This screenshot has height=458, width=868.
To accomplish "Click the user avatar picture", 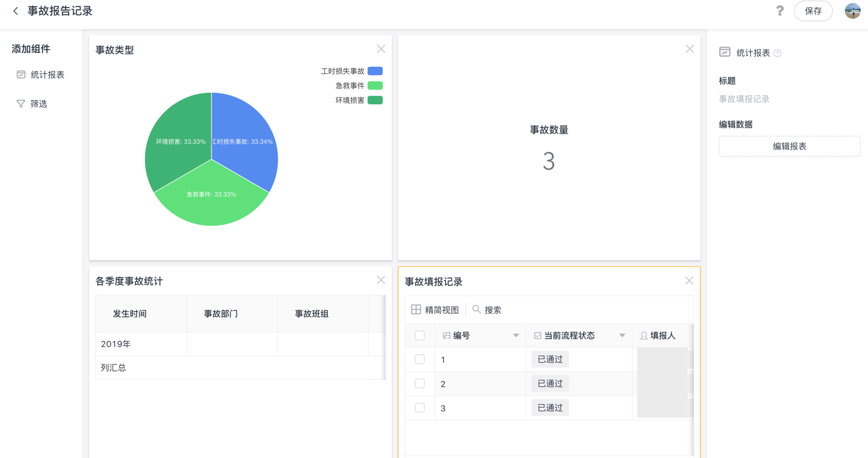I will 853,11.
